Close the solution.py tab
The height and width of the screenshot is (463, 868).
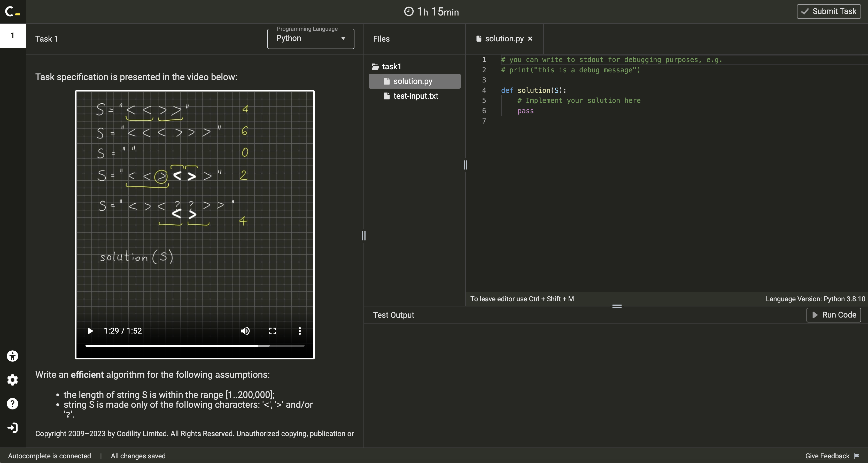point(530,39)
